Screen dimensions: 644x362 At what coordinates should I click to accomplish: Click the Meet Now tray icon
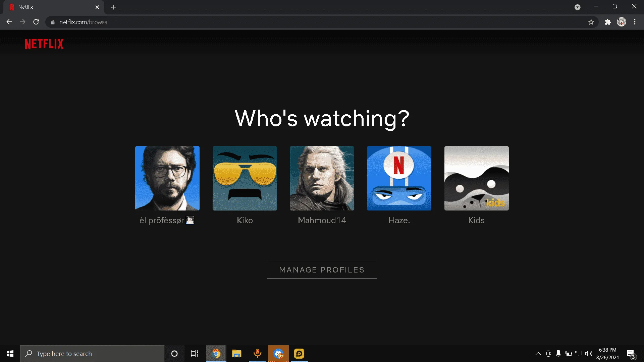[549, 354]
